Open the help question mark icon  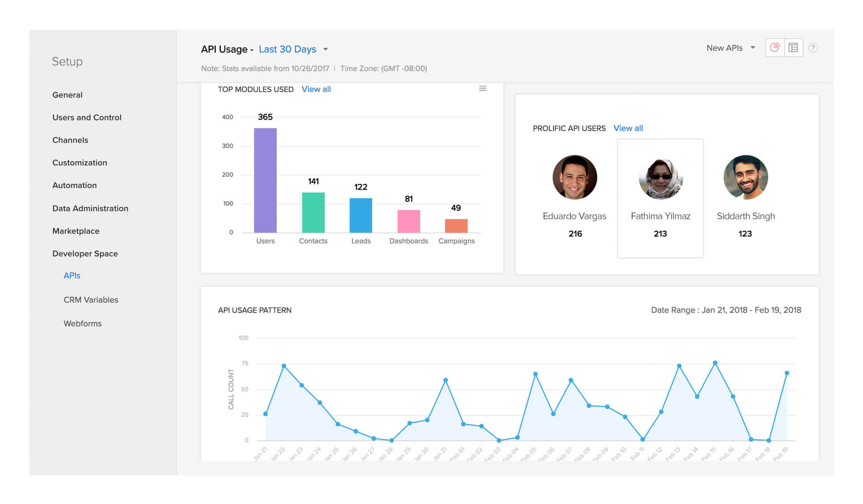point(813,48)
